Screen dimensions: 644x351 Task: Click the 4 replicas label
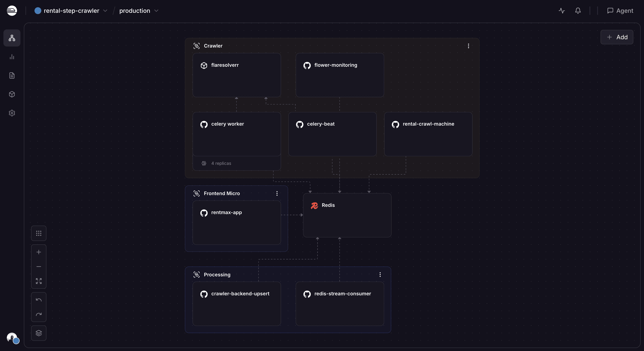coord(221,163)
